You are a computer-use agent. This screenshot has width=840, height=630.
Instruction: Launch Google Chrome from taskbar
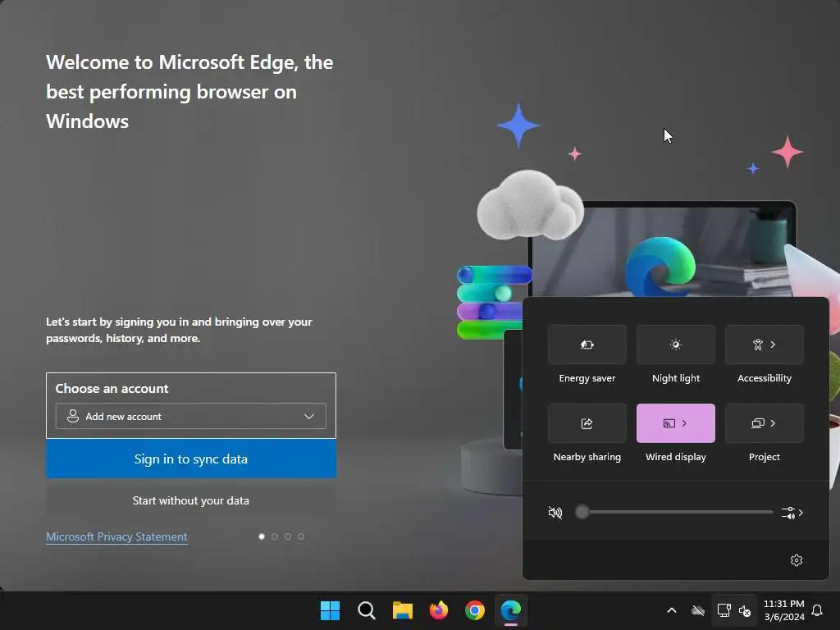(475, 610)
